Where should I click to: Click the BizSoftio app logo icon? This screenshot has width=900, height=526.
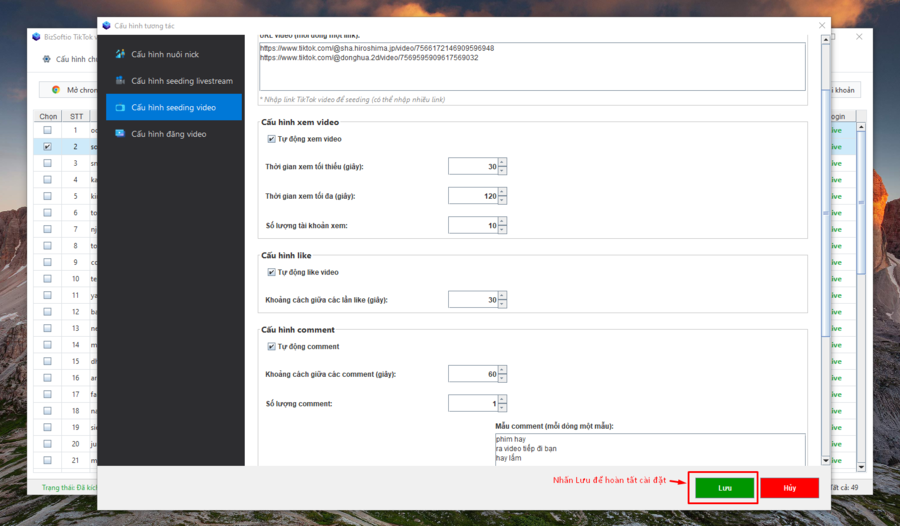(x=38, y=36)
